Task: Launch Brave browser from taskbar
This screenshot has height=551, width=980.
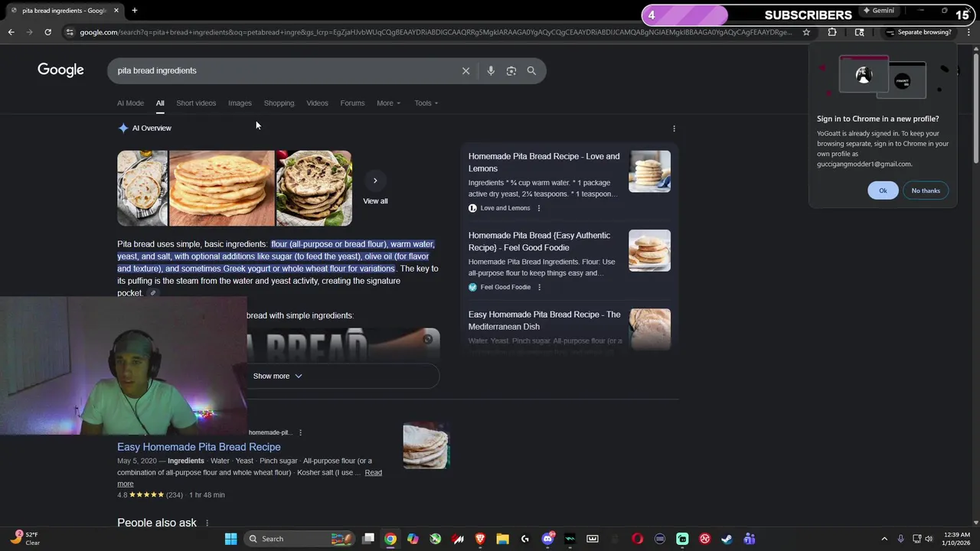Action: click(x=480, y=539)
